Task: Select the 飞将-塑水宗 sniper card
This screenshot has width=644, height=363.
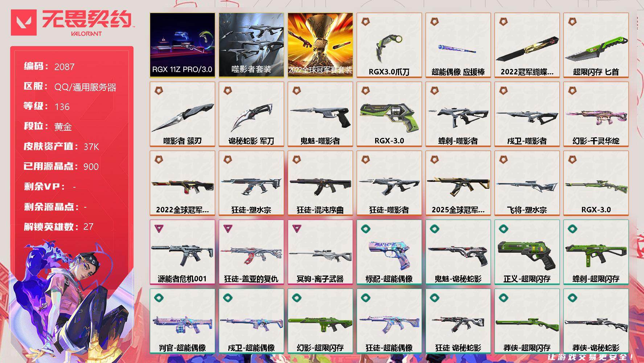Action: [527, 183]
